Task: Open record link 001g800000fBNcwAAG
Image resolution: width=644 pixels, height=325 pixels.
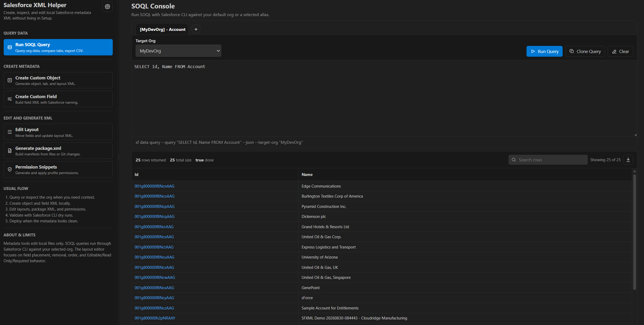Action: [x=155, y=278]
